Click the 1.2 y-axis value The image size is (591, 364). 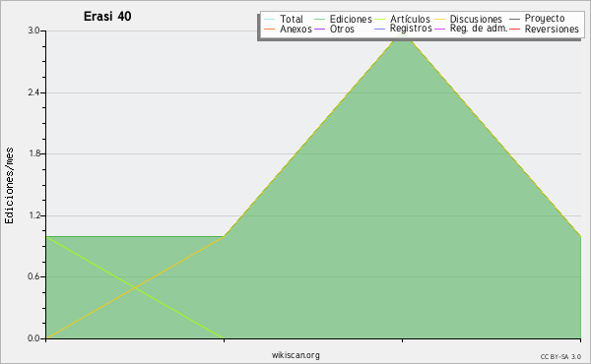point(33,215)
